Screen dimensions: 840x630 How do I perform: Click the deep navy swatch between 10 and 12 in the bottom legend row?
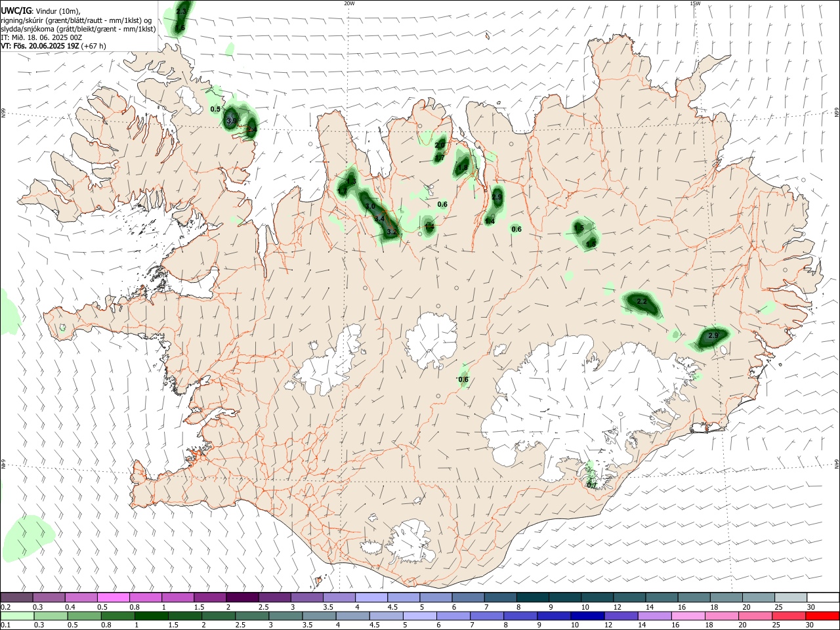point(587,616)
